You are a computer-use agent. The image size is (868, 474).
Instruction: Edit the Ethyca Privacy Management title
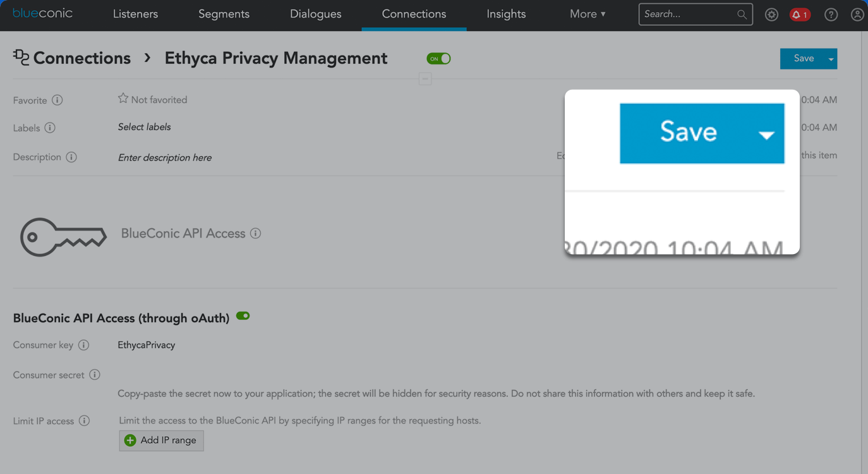(276, 58)
